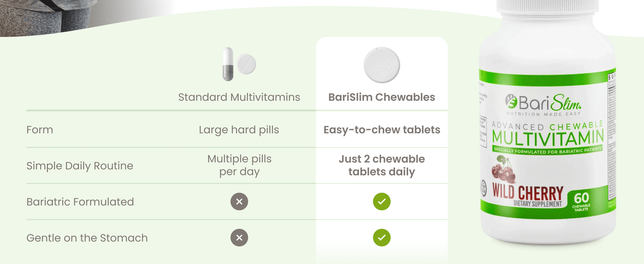Click the gray X for Gentle on Stomach

[x=239, y=237]
